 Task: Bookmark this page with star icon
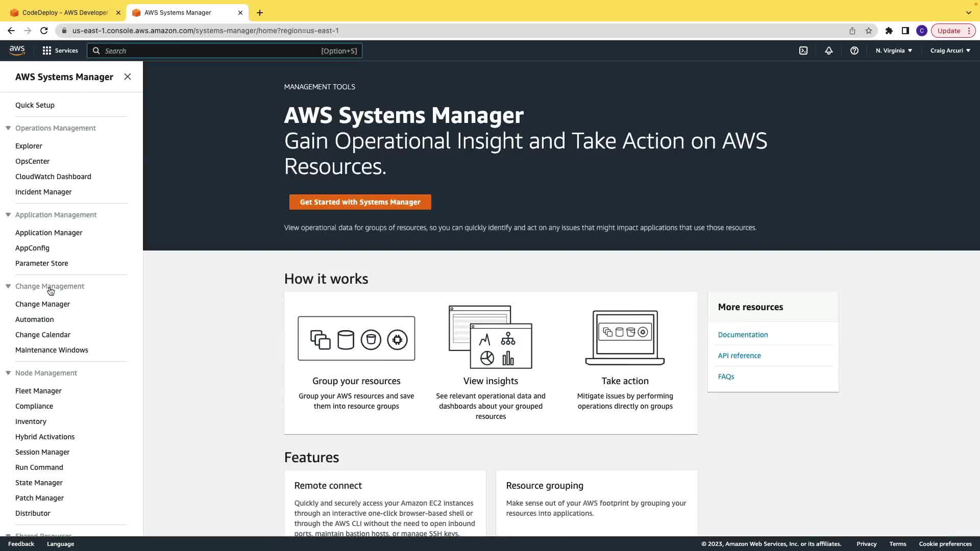click(x=869, y=31)
